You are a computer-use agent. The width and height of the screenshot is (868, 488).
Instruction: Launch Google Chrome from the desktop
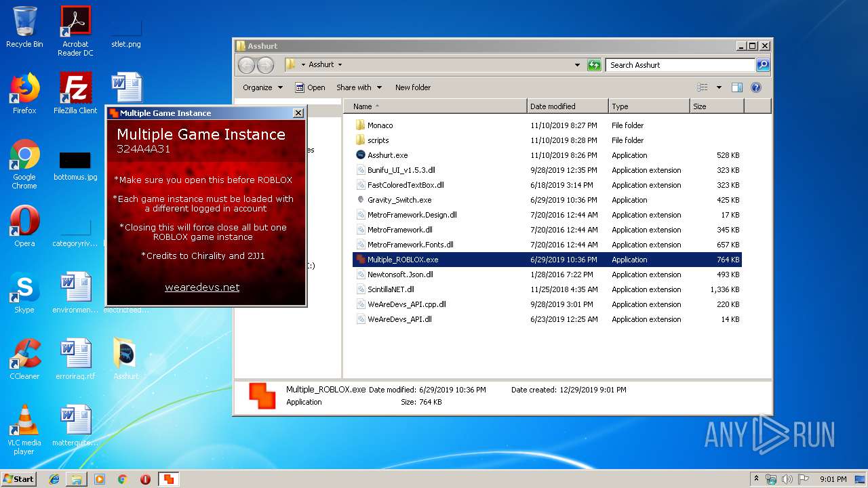(x=24, y=164)
